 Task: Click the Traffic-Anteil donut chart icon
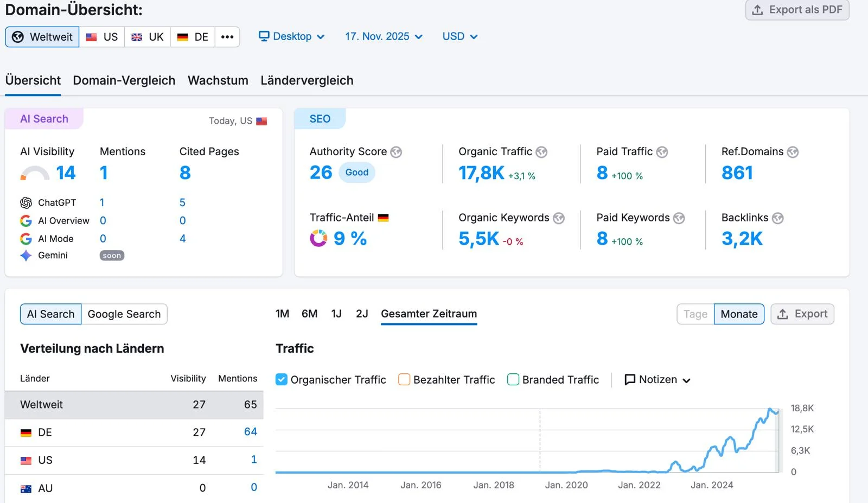[318, 238]
